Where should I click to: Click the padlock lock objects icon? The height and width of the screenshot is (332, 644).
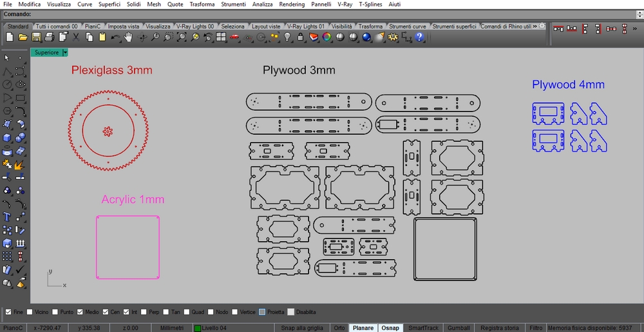(x=300, y=37)
